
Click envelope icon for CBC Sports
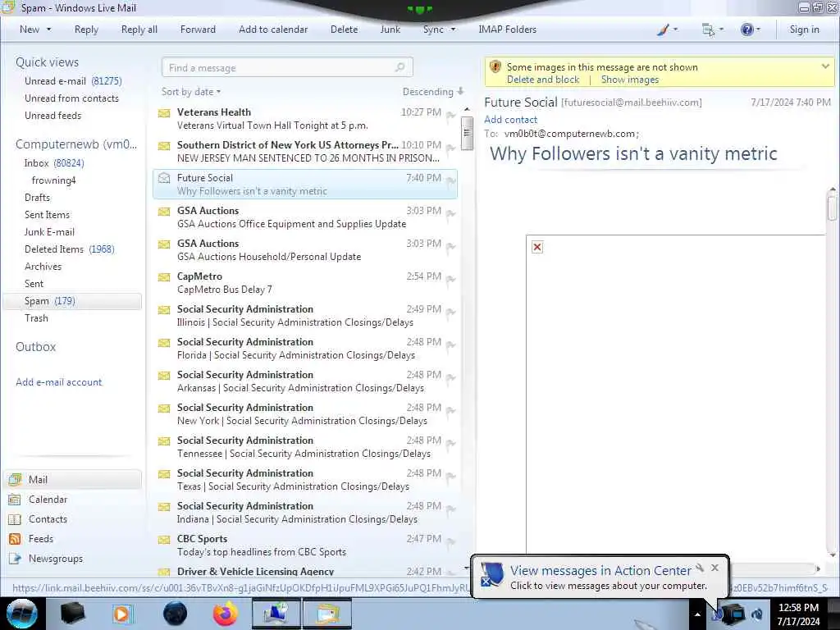164,540
